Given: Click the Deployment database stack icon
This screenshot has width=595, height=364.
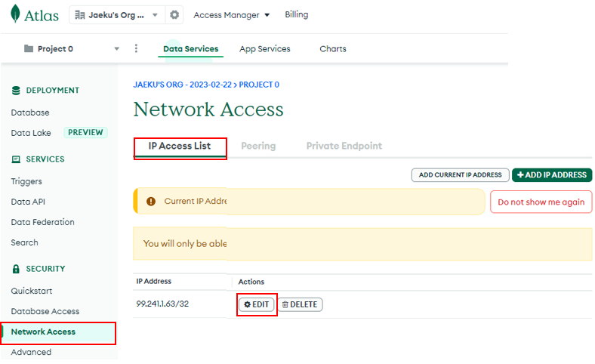Looking at the screenshot, I should tap(16, 91).
